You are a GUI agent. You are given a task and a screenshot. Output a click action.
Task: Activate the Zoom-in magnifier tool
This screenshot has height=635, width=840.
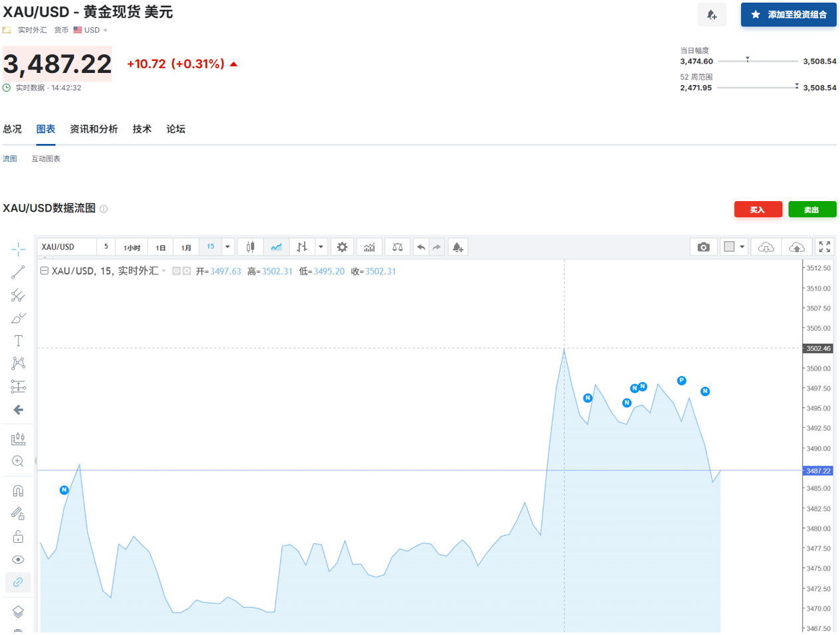tap(18, 461)
